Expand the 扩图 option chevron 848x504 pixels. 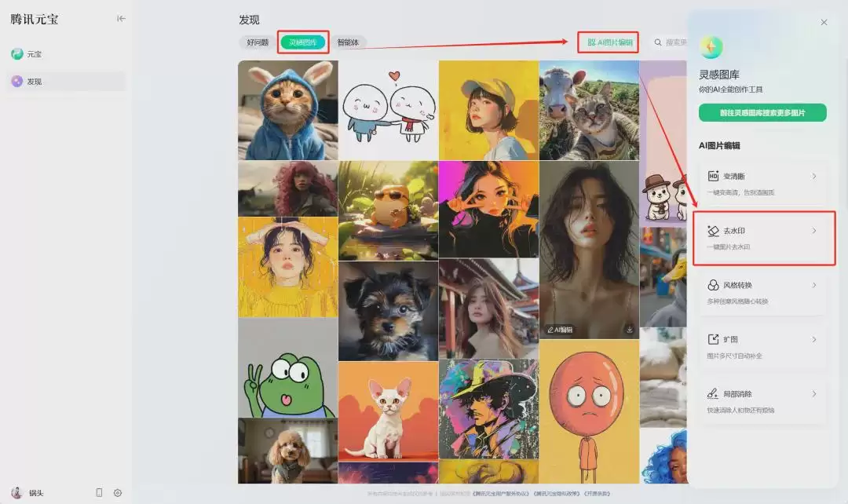tap(814, 339)
